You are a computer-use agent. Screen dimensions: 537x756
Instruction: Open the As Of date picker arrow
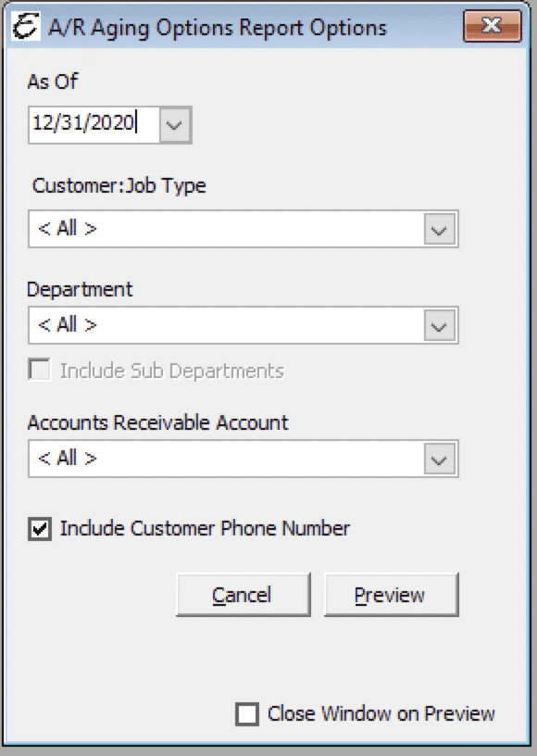[x=175, y=125]
